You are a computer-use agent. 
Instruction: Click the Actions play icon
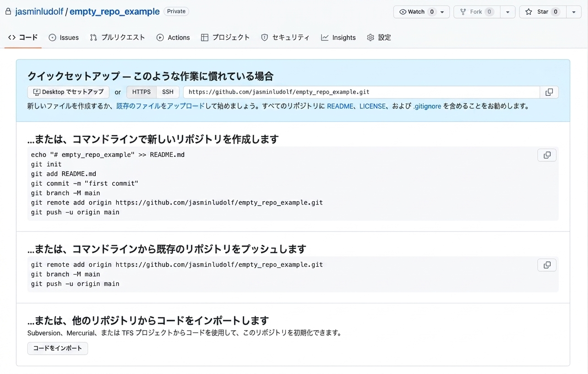tap(160, 38)
